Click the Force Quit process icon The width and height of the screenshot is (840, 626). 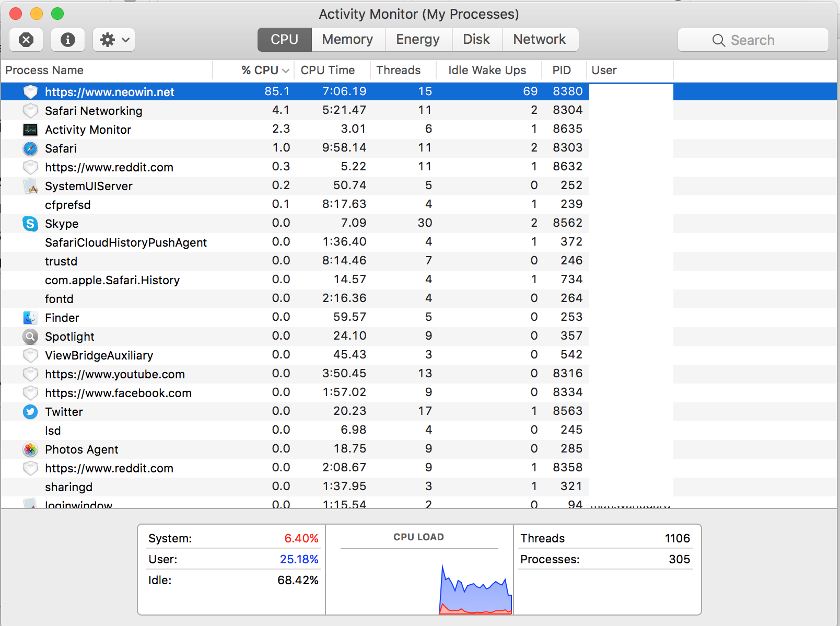[26, 40]
